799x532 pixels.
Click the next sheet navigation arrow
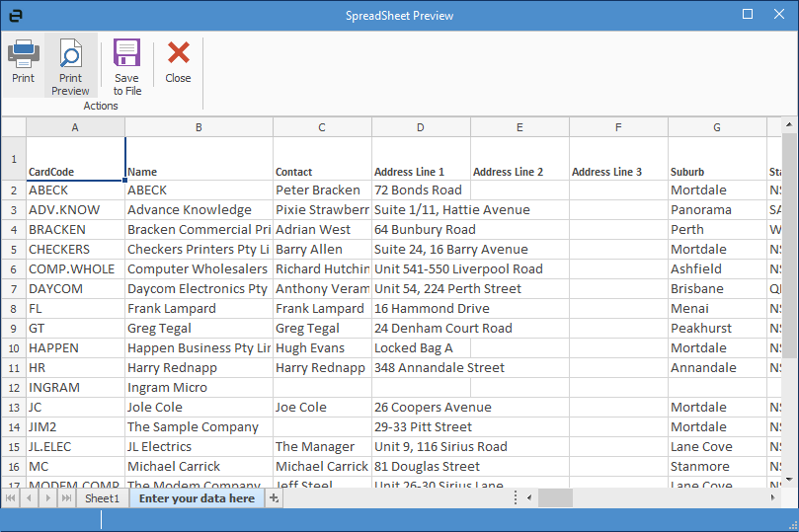point(47,498)
